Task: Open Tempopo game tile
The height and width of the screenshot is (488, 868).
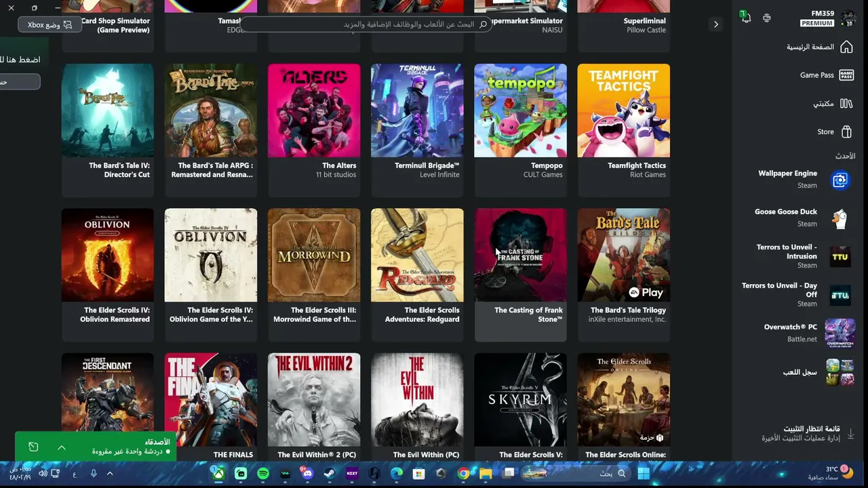Action: pos(520,129)
